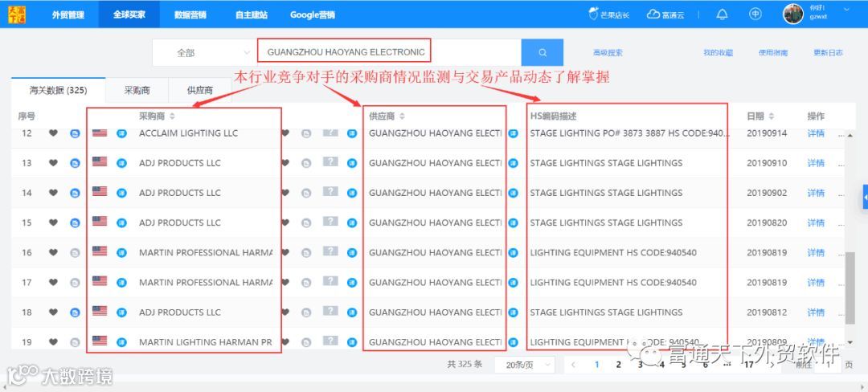Click unknown-country question flag in row 17
Screen dimensions: 868x392
(x=330, y=281)
